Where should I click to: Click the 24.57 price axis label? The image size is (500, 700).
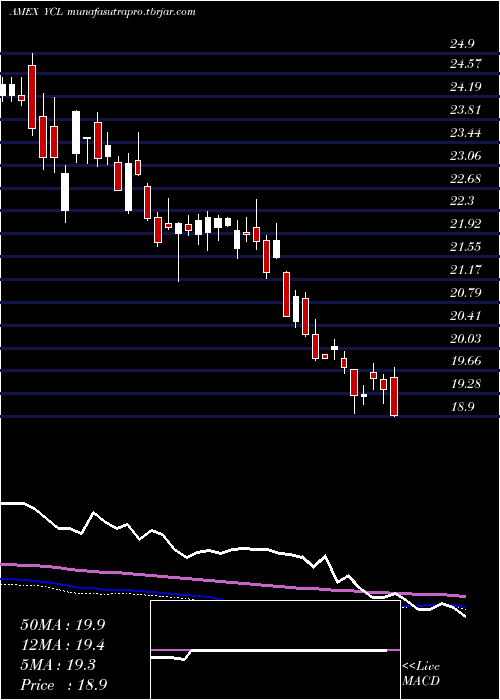pos(466,63)
